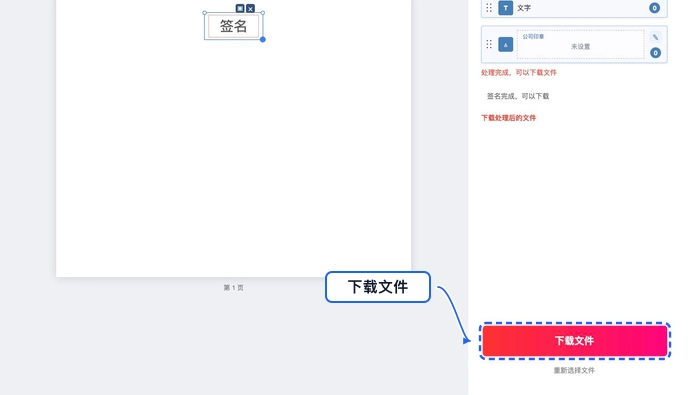Click the drag handle dots of 公司印章 row
This screenshot has width=700, height=395.
tap(489, 44)
